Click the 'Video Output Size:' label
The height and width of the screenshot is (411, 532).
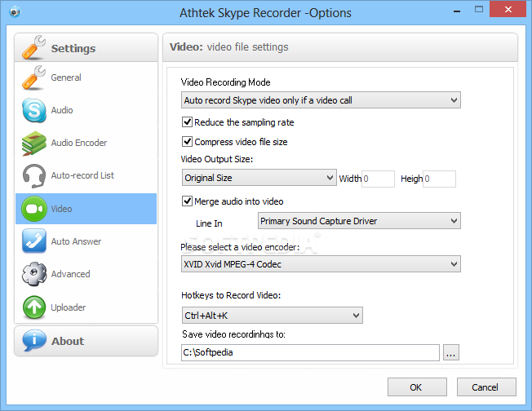(217, 159)
